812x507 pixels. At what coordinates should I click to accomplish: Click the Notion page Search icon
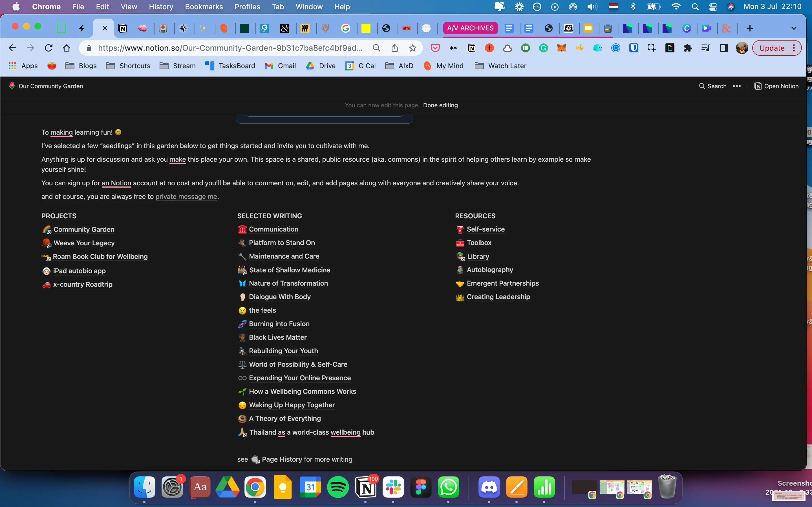coord(701,86)
